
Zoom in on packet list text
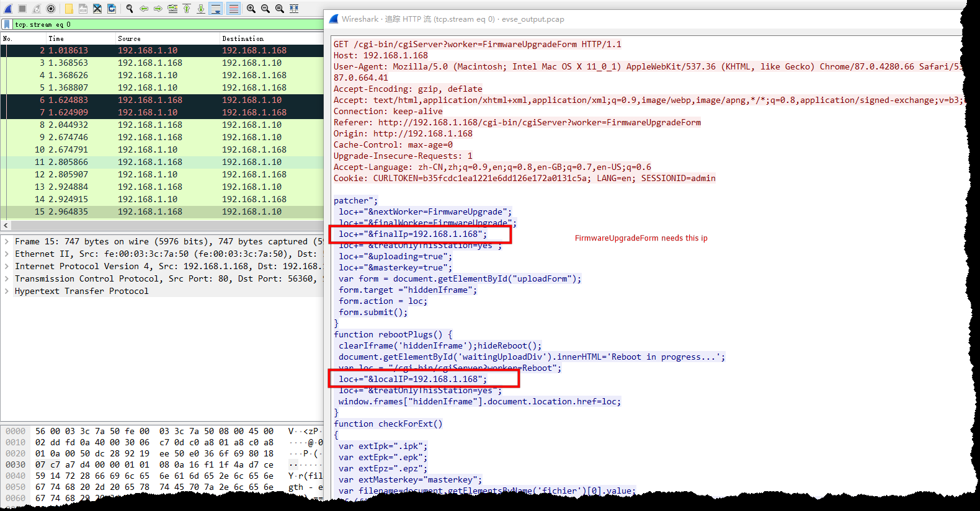pyautogui.click(x=251, y=9)
